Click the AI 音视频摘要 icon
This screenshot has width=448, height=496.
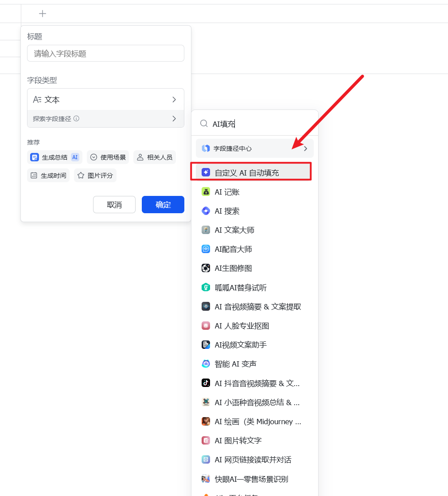(206, 306)
